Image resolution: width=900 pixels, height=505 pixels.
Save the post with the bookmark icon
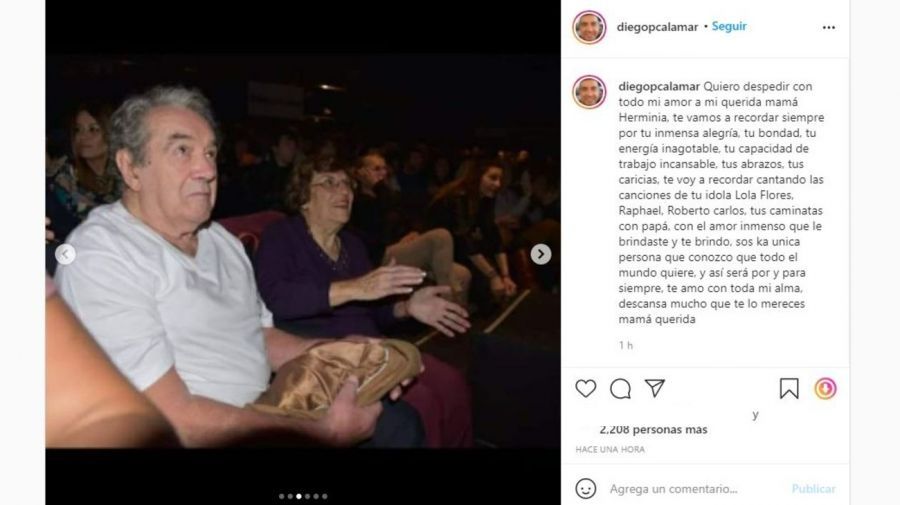789,389
